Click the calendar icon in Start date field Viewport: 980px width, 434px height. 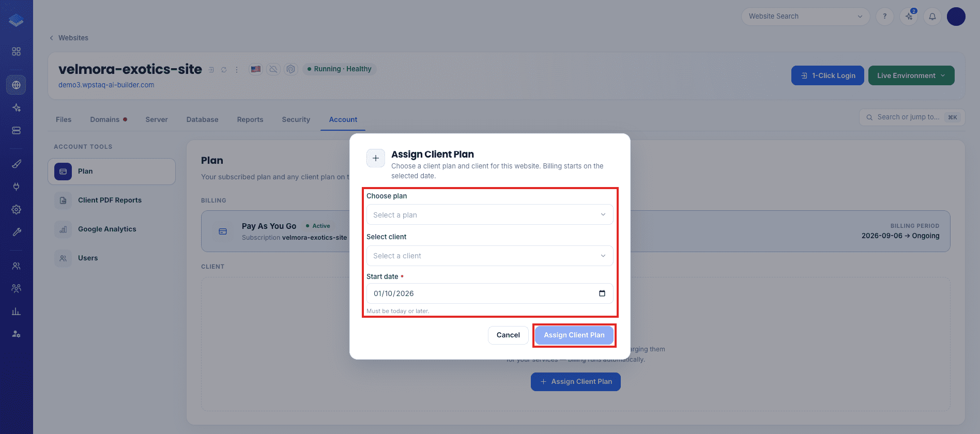point(602,293)
